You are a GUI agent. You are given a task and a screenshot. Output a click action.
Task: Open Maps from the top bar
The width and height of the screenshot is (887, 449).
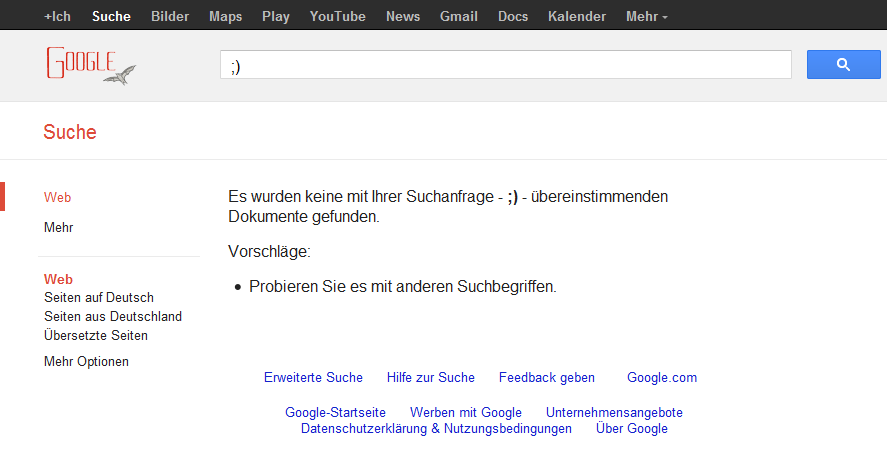click(x=225, y=16)
